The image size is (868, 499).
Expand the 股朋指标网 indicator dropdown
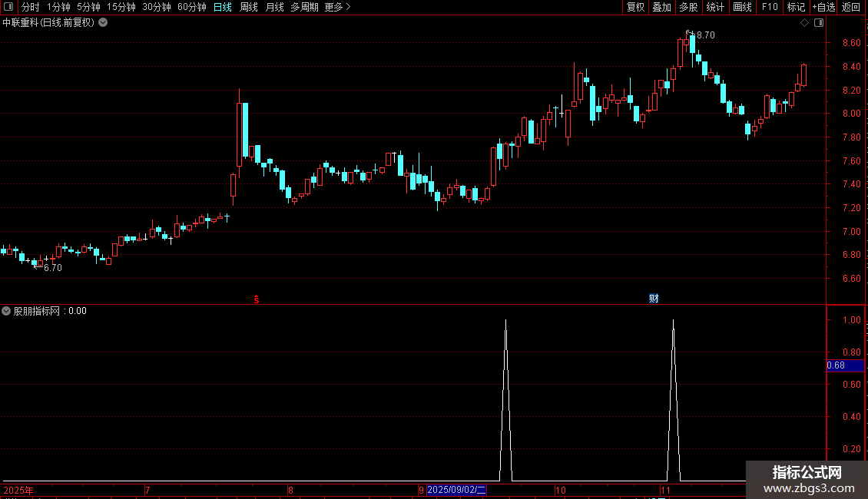[x=6, y=311]
